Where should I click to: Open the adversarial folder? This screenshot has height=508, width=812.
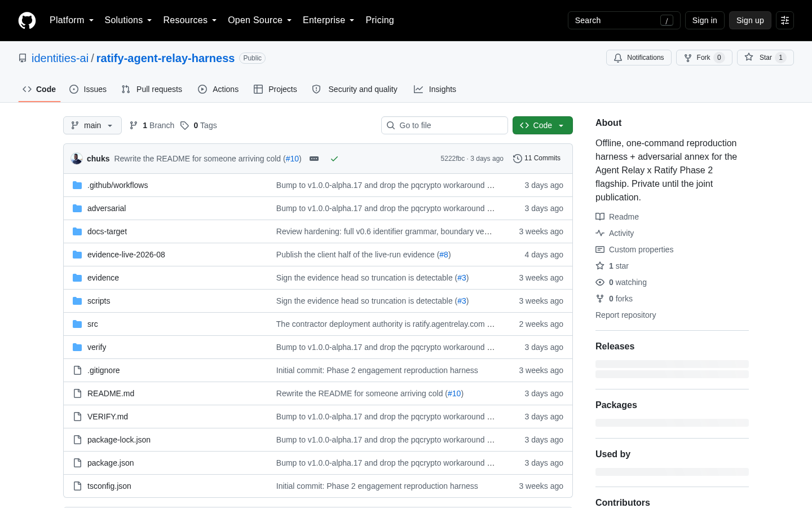[107, 208]
